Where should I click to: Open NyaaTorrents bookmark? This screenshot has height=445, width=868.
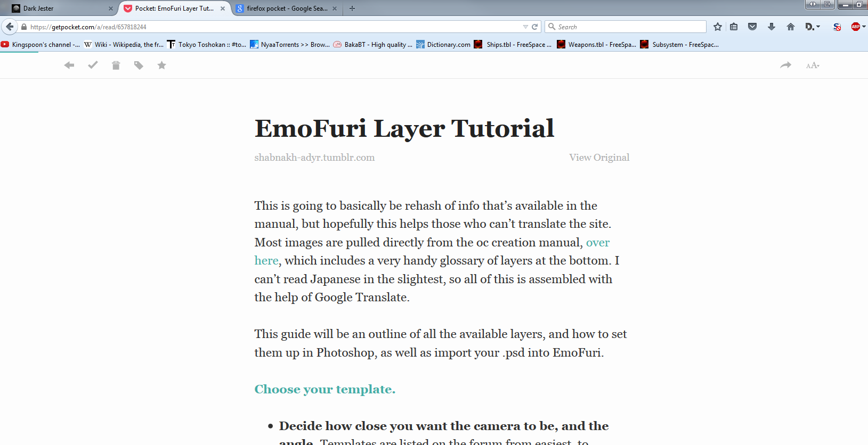coord(290,45)
